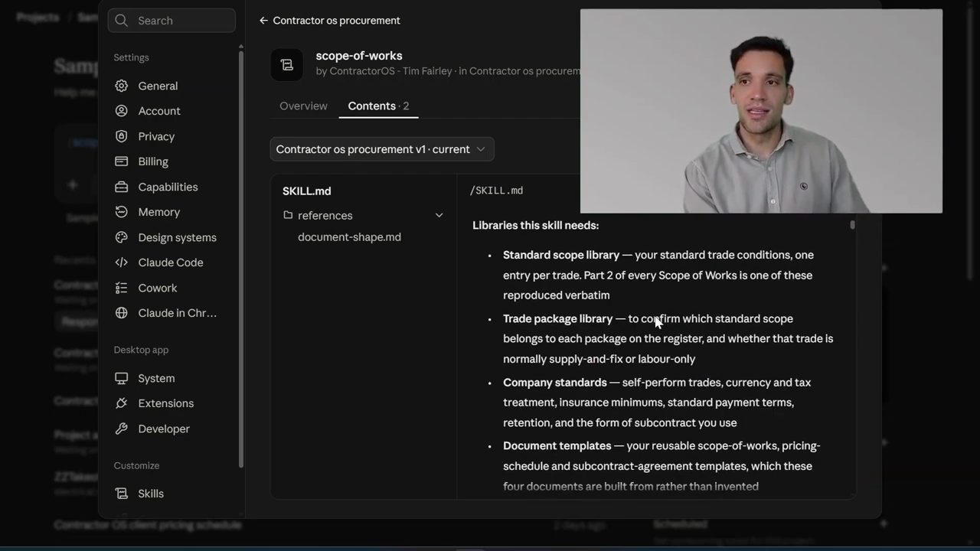Click the Design systems palette icon
The width and height of the screenshot is (980, 551).
pyautogui.click(x=121, y=237)
